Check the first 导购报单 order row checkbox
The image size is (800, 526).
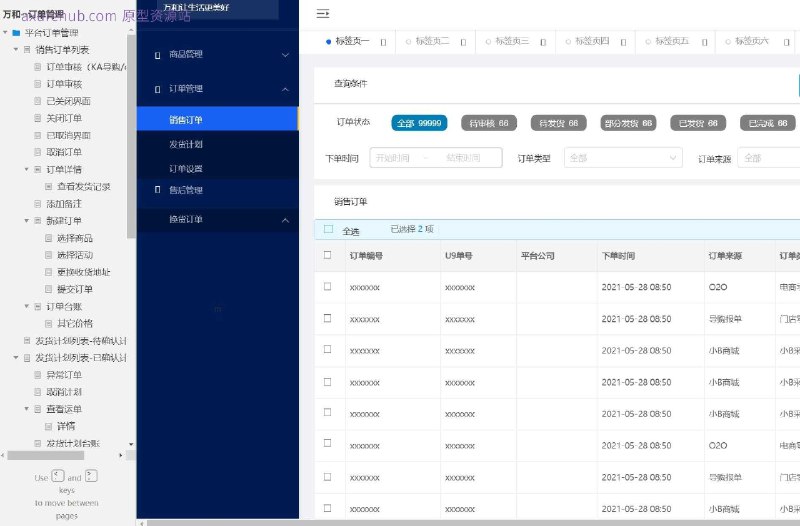point(328,318)
